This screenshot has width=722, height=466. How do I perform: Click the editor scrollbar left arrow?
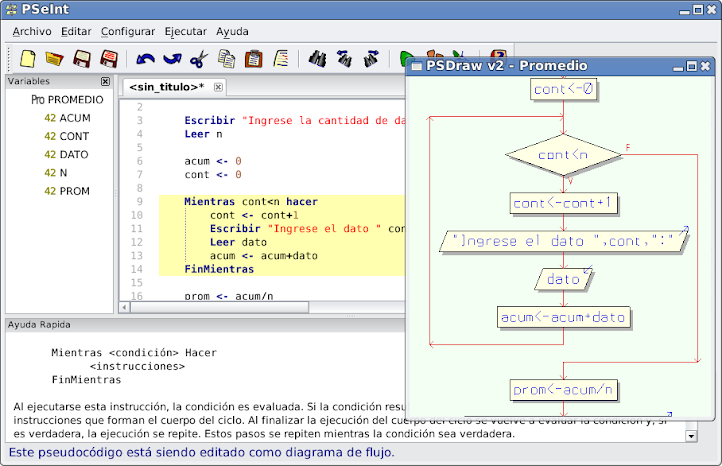click(124, 307)
